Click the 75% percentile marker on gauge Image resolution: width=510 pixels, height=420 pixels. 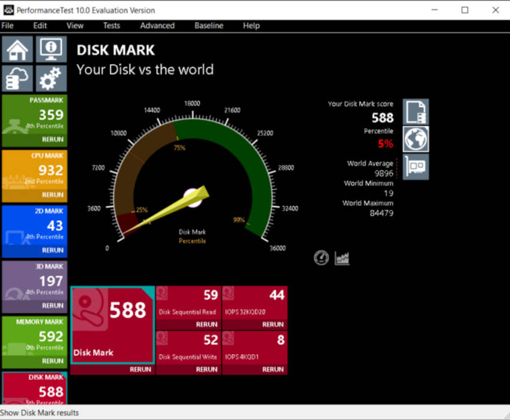179,148
